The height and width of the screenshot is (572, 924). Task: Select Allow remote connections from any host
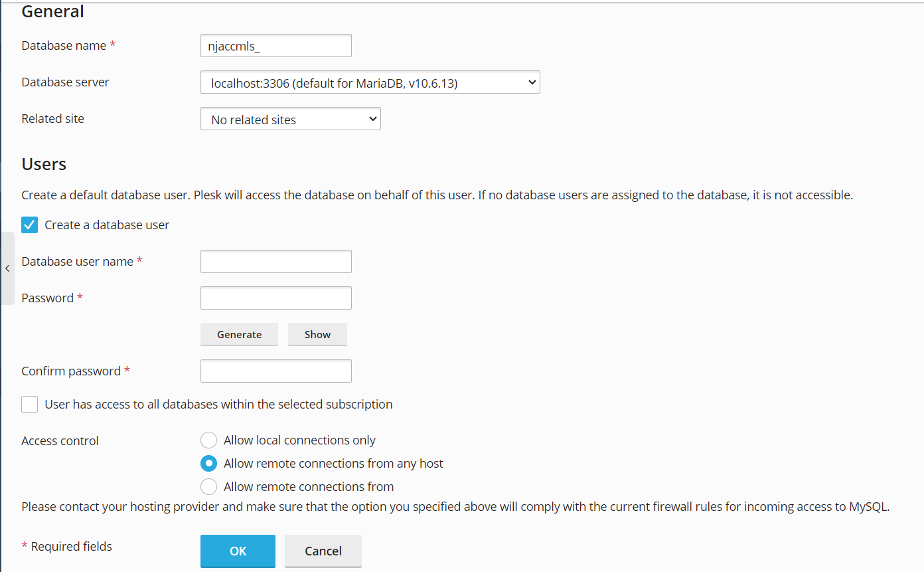click(209, 464)
